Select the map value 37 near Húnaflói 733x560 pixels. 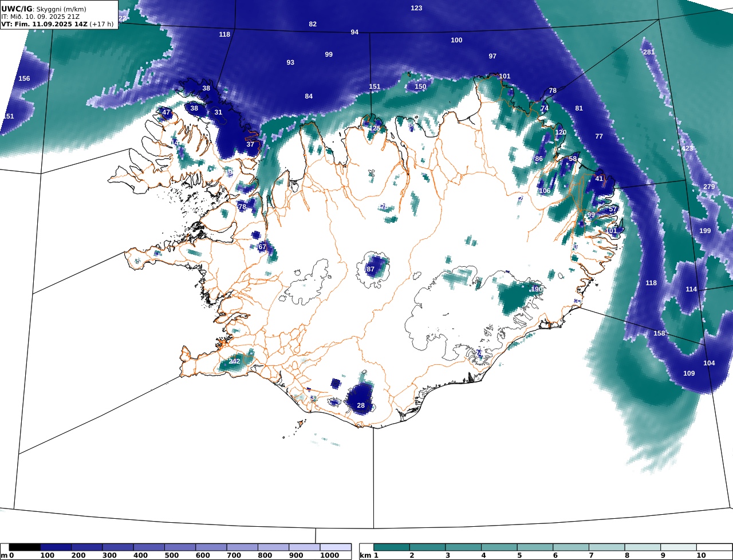(x=250, y=144)
